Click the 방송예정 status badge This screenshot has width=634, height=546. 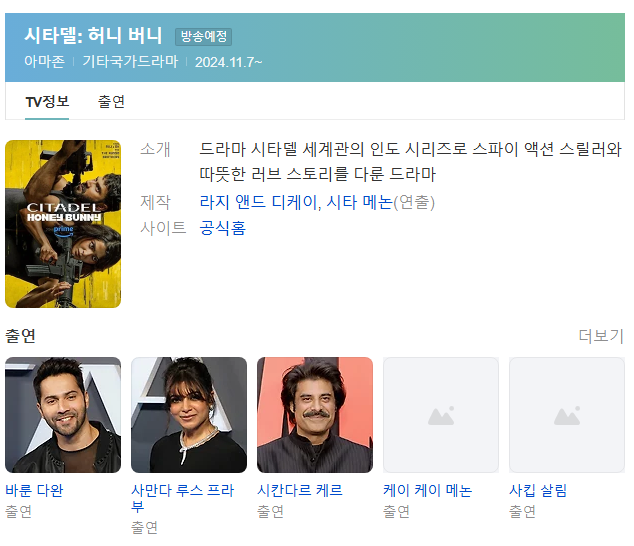203,37
